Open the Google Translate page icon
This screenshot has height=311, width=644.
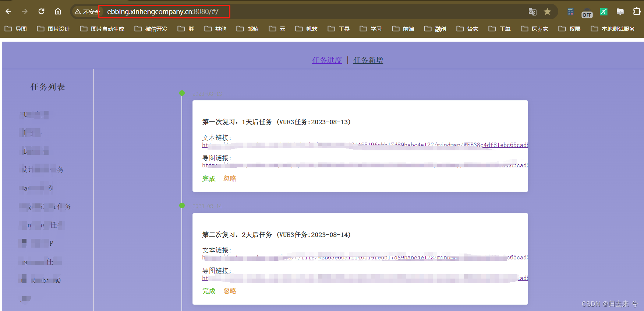coord(532,12)
